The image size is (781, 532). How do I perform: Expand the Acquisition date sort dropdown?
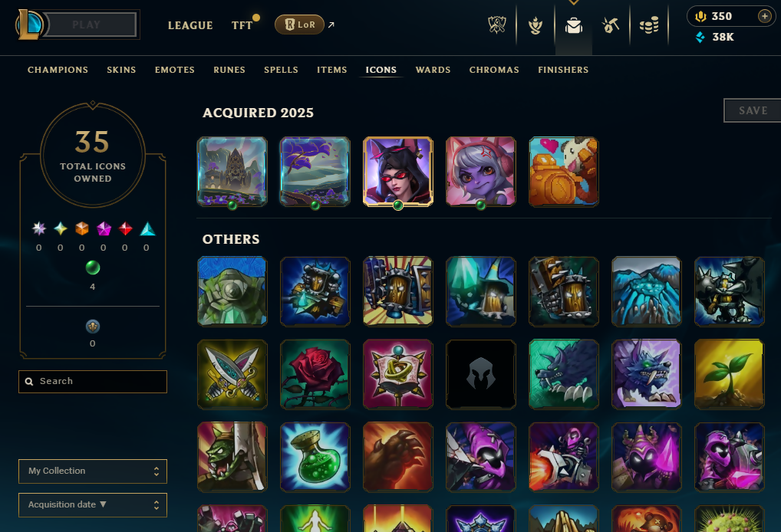(93, 505)
